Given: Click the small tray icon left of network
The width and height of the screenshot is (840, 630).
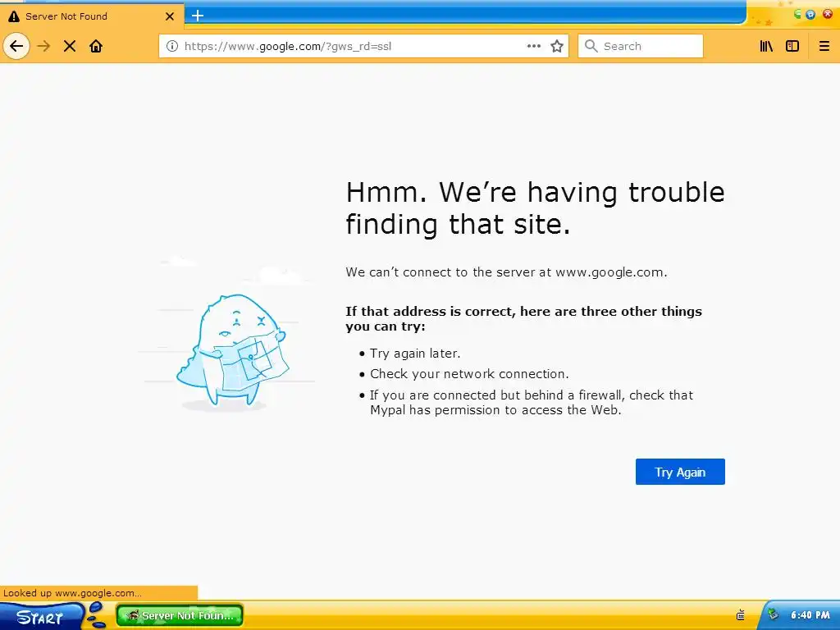Looking at the screenshot, I should [x=741, y=615].
